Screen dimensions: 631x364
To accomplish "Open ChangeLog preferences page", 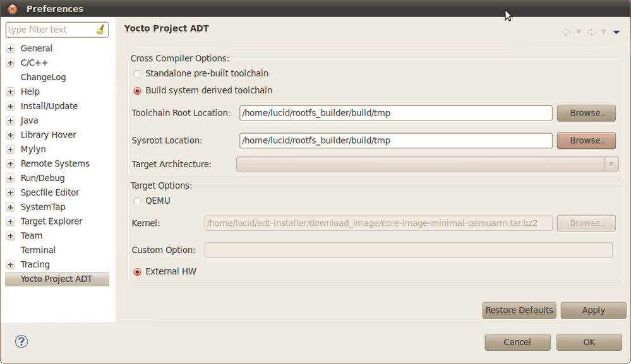I will tap(43, 77).
